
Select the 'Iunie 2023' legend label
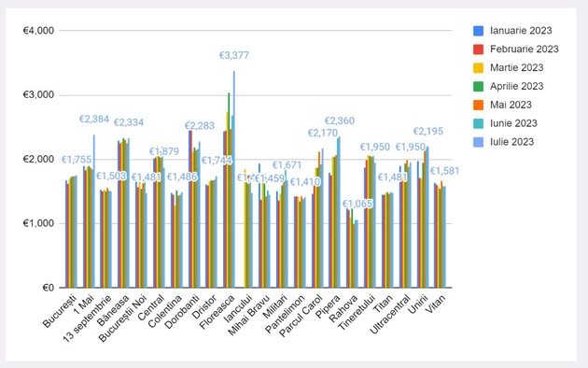[513, 123]
